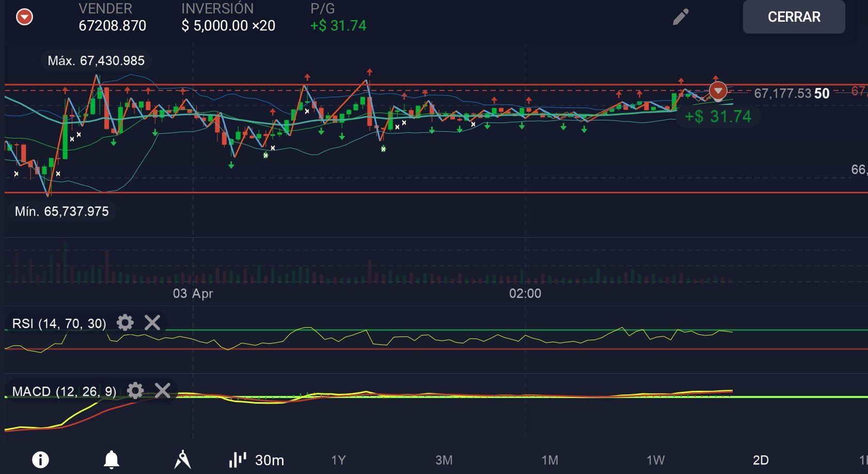The image size is (868, 474).
Task: Open price alerts bell icon
Action: pos(112,460)
